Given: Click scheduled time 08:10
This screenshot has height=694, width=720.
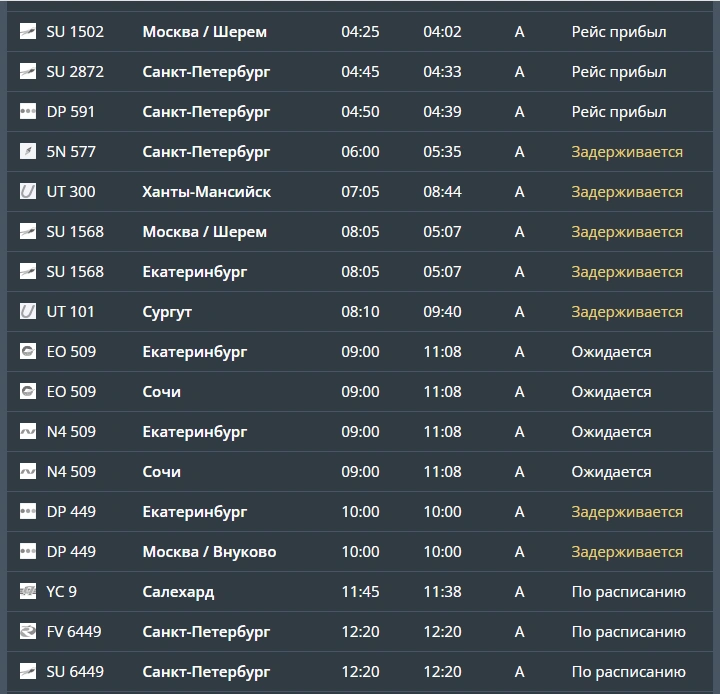Looking at the screenshot, I should (360, 311).
